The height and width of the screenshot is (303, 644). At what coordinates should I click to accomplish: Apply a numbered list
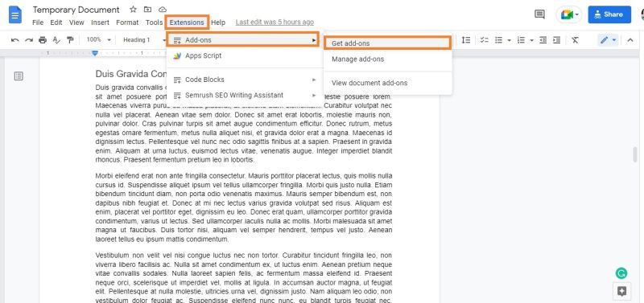point(521,39)
